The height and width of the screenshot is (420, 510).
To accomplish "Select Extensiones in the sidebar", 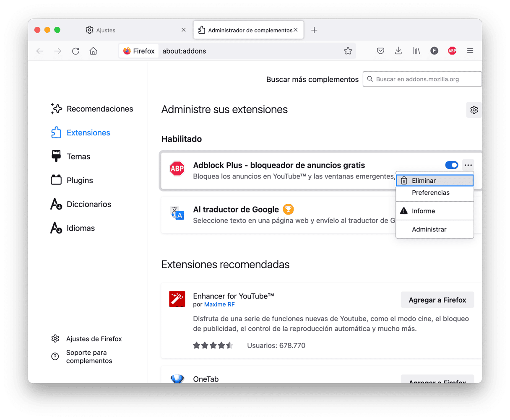I will click(81, 133).
